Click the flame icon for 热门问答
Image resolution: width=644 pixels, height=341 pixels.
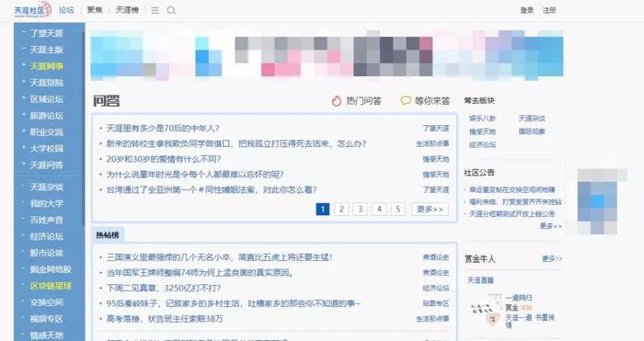pos(337,101)
